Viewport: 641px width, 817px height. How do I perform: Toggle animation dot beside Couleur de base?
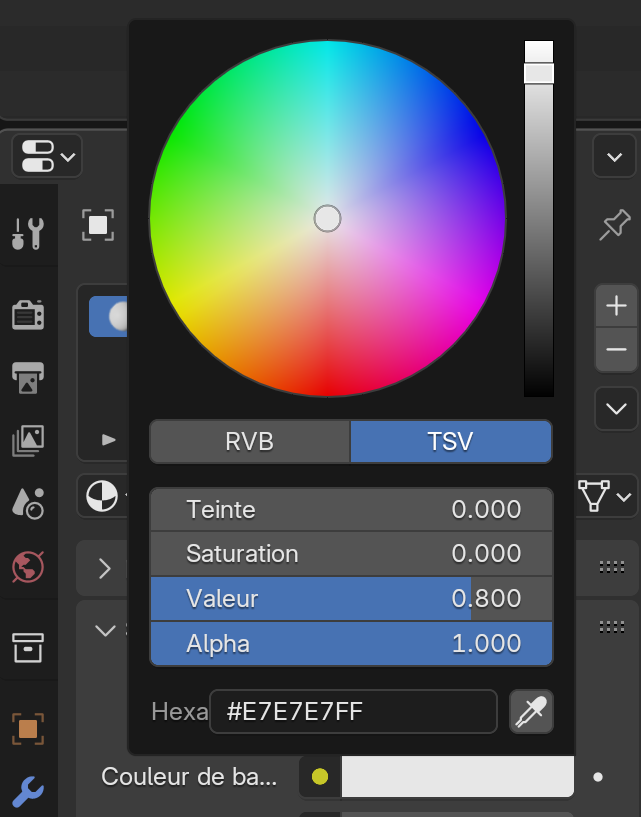click(x=598, y=777)
